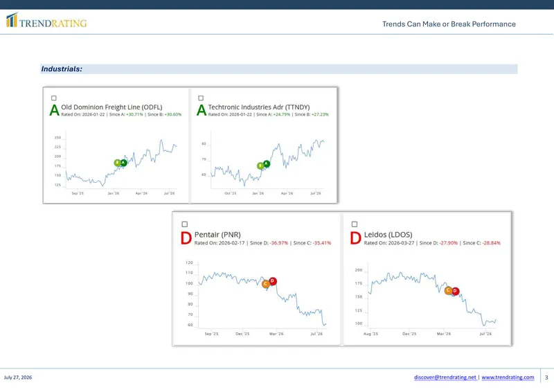Viewport: 554px width, 392px height.
Task: Click Sep '25 axis label on ODFL chart
Action: click(x=78, y=193)
